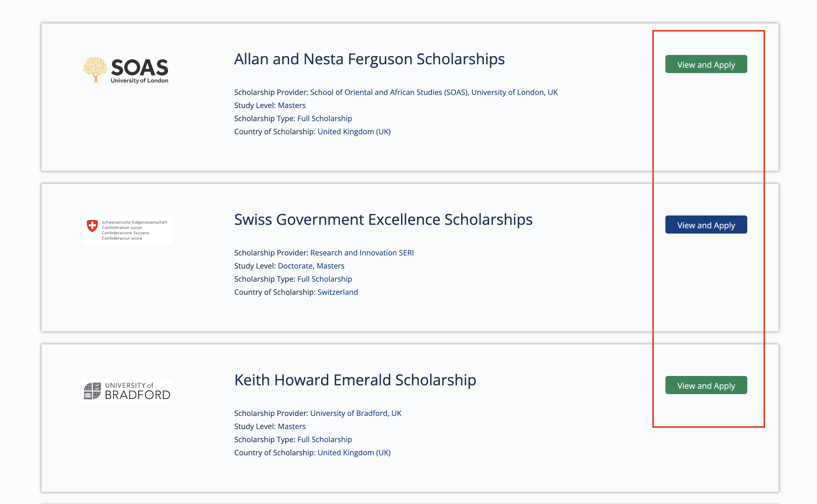Click Full Scholarship type under Ferguson Scholarships

325,118
